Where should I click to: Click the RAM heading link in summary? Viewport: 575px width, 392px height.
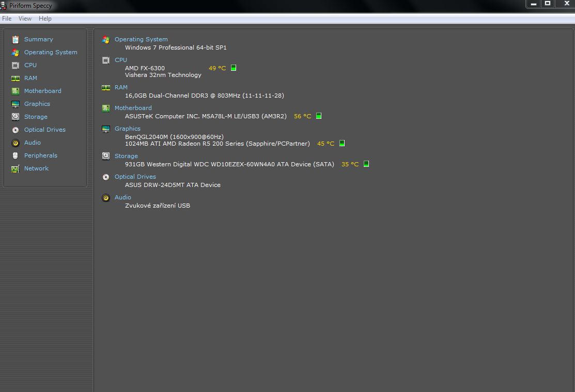click(x=121, y=87)
